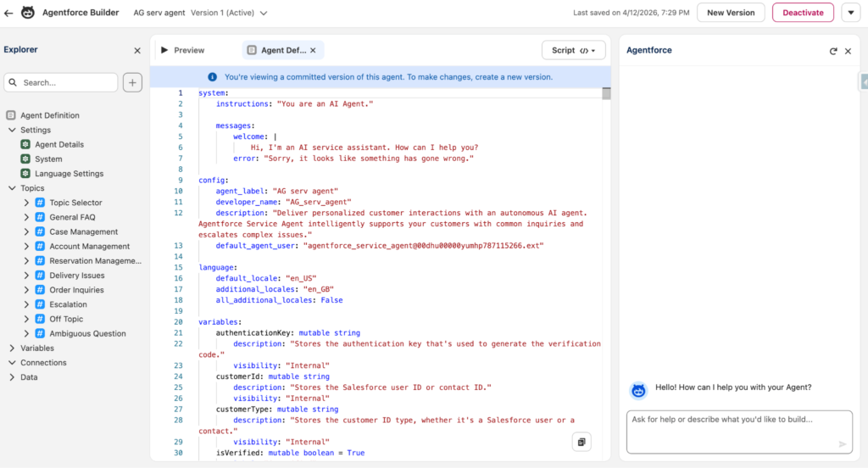Viewport: 868px width, 468px height.
Task: Click the Deactivate button
Action: pyautogui.click(x=802, y=13)
